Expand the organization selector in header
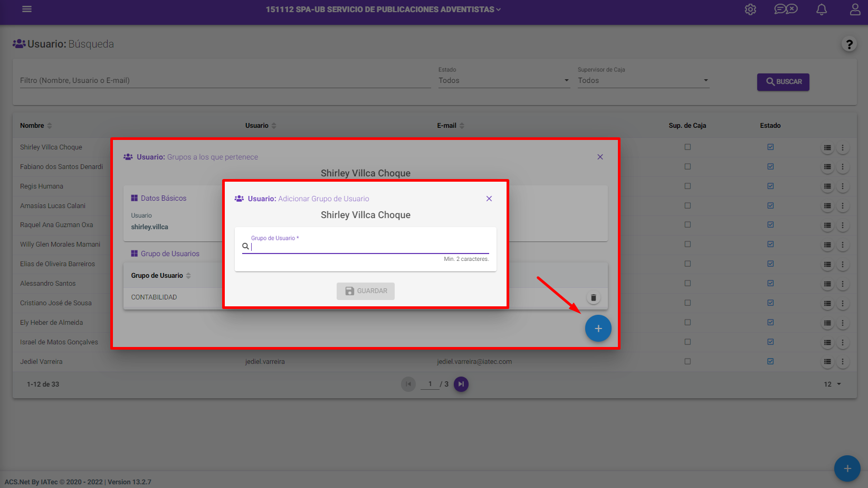 pos(384,10)
